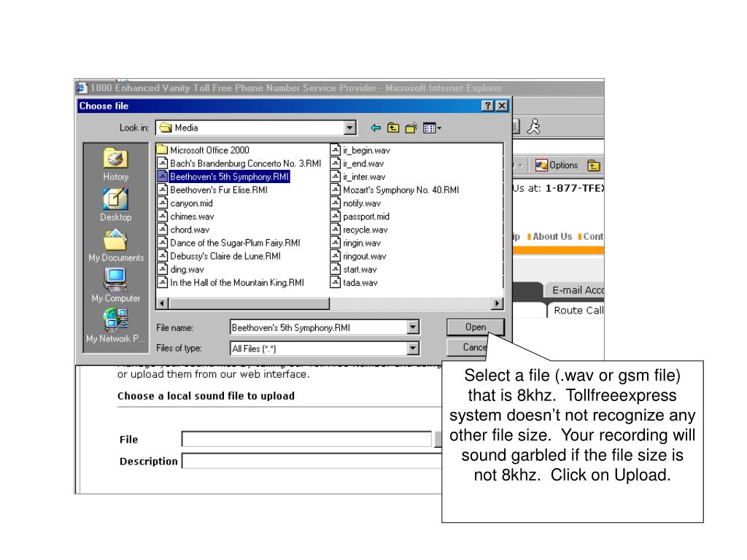Open the History places-bar shortcut
The image size is (747, 560).
[x=116, y=164]
